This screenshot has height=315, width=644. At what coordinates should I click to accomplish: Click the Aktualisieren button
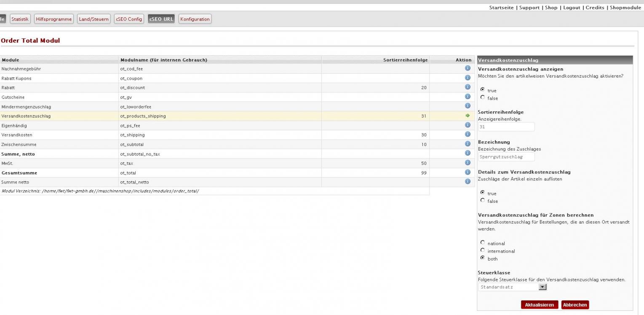coord(539,305)
